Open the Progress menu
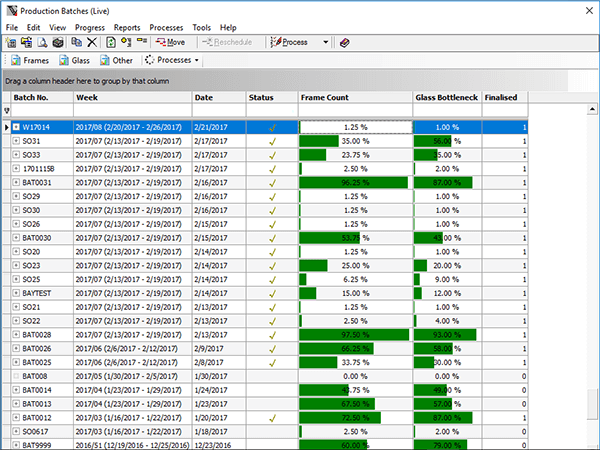600x450 pixels. tap(90, 27)
